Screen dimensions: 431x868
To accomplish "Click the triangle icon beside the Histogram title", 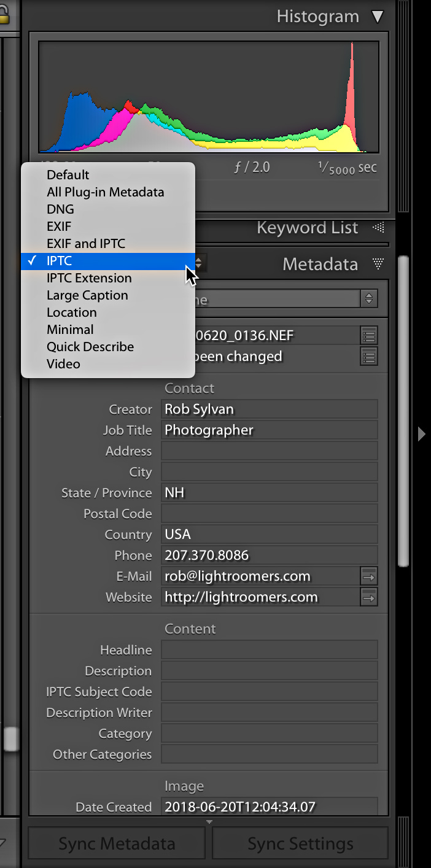I will click(x=378, y=17).
